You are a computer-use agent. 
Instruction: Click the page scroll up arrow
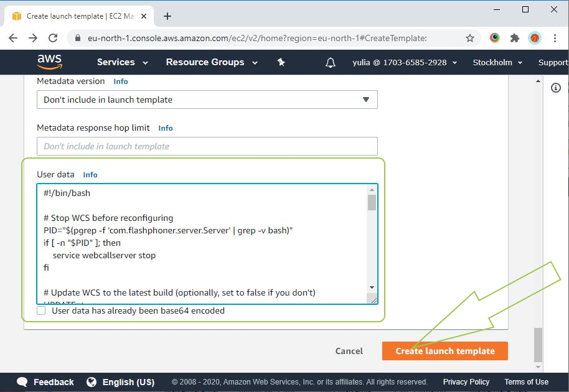[x=538, y=82]
